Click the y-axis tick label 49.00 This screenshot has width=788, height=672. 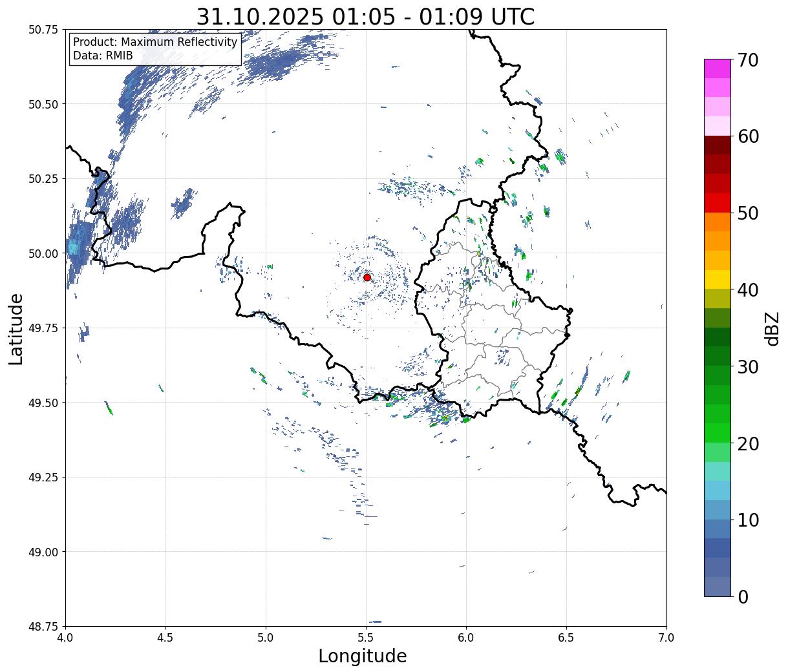43,552
